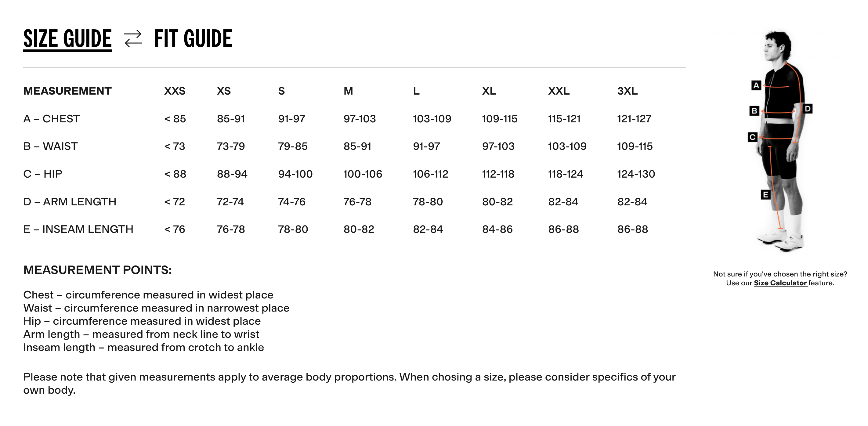Click the XXS column header
868x426 pixels.
175,91
